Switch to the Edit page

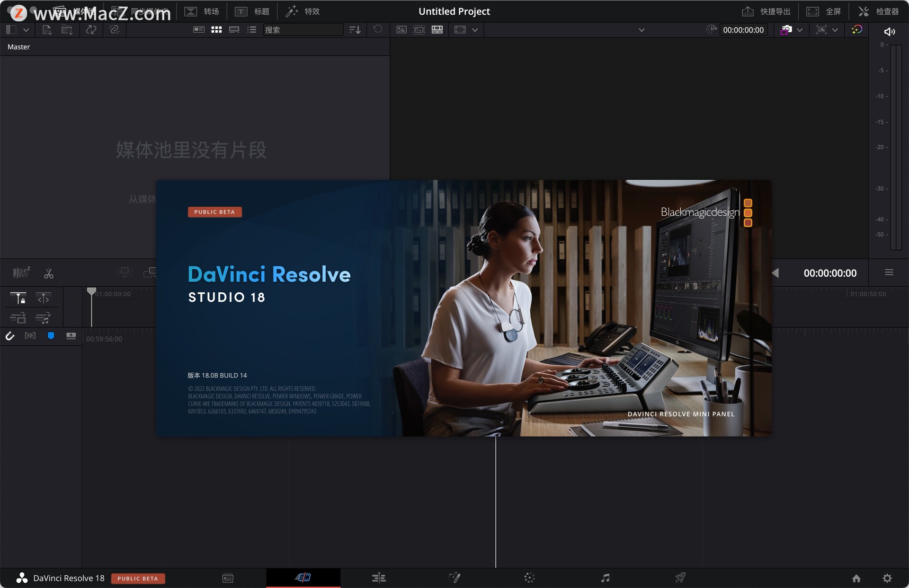tap(379, 578)
